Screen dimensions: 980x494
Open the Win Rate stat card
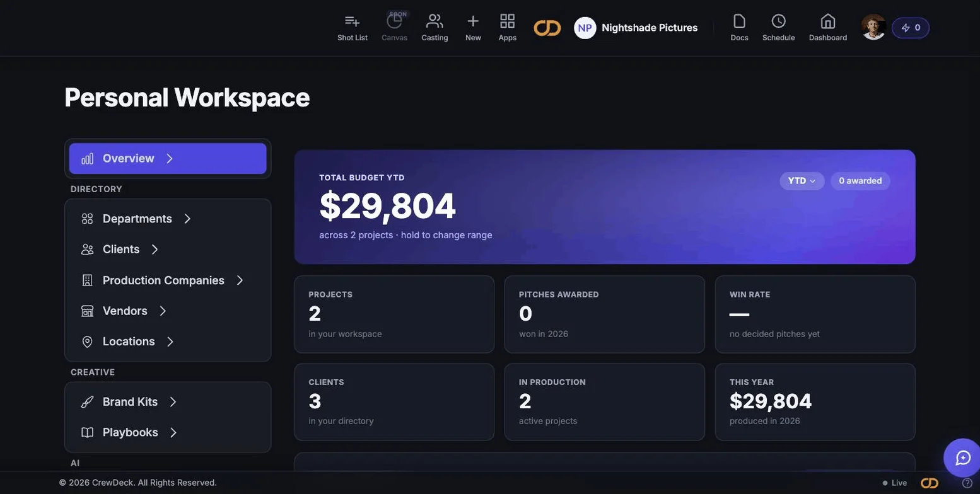point(815,314)
